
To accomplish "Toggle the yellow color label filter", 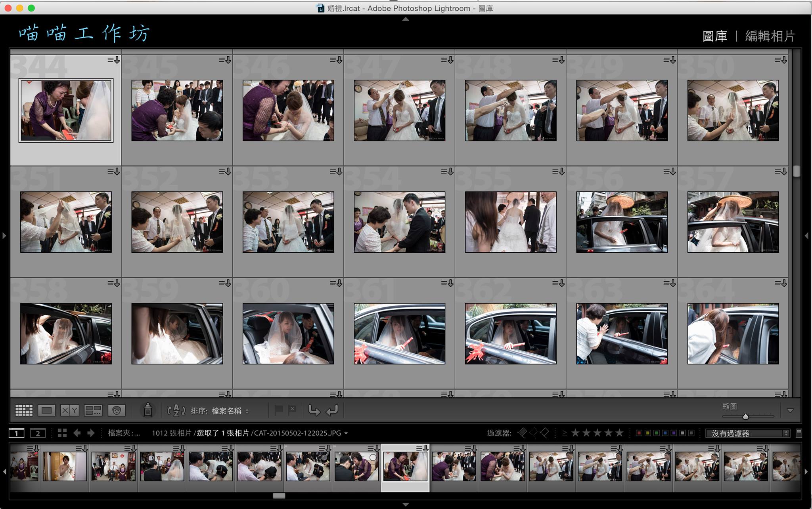I will (x=647, y=433).
